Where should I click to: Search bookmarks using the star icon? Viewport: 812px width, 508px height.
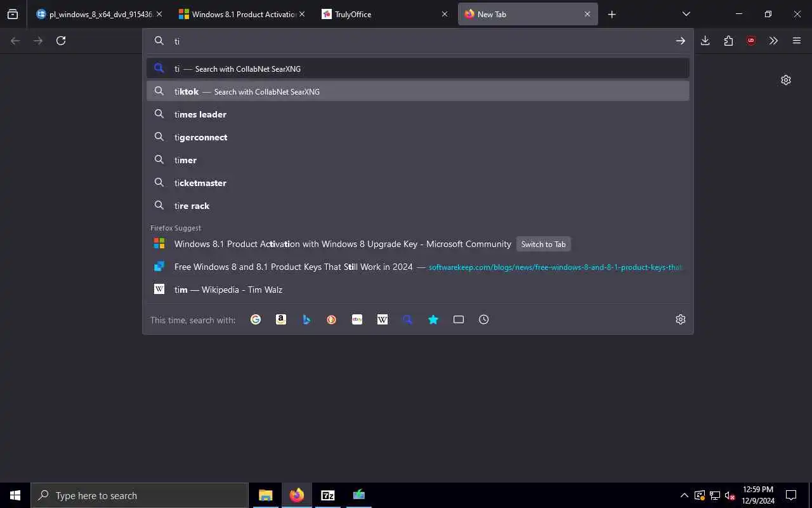[x=433, y=319]
